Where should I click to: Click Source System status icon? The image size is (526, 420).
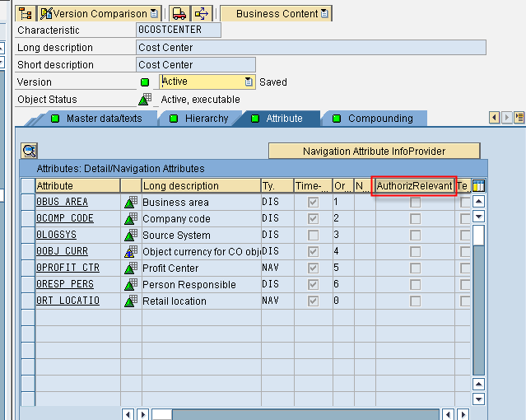[x=131, y=235]
